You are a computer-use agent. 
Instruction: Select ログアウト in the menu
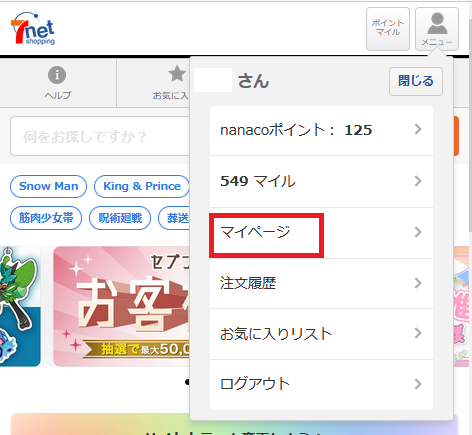click(x=321, y=384)
